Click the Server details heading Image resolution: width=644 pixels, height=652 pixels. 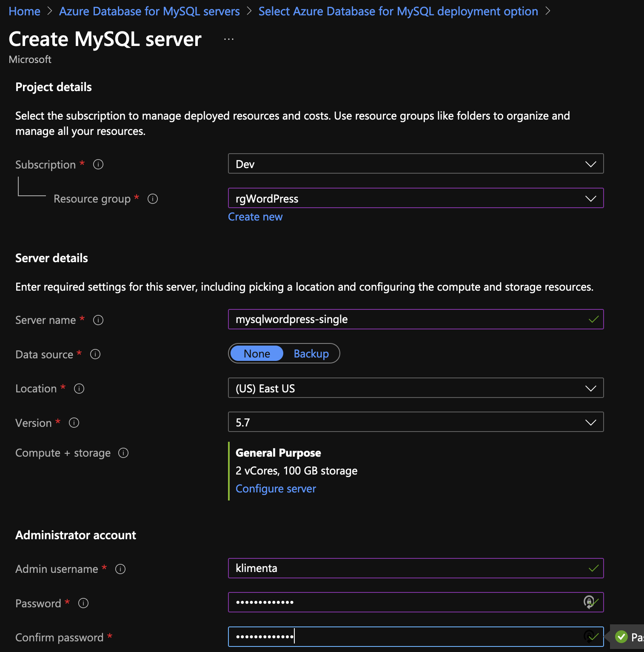51,258
